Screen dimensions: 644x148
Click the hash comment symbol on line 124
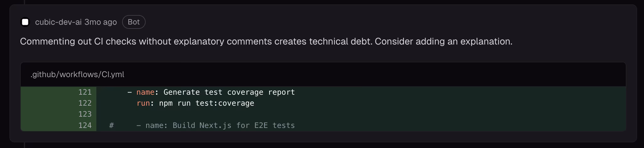click(x=111, y=125)
